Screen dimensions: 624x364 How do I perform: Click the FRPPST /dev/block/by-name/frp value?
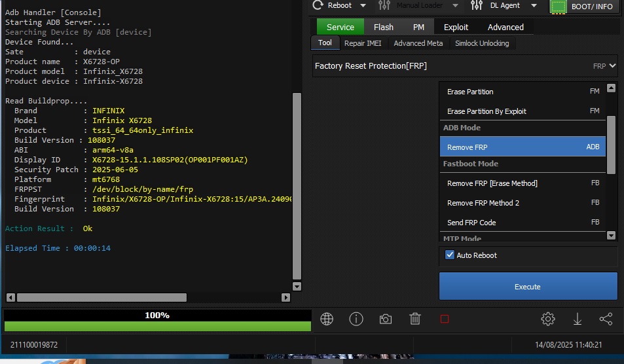(x=143, y=189)
